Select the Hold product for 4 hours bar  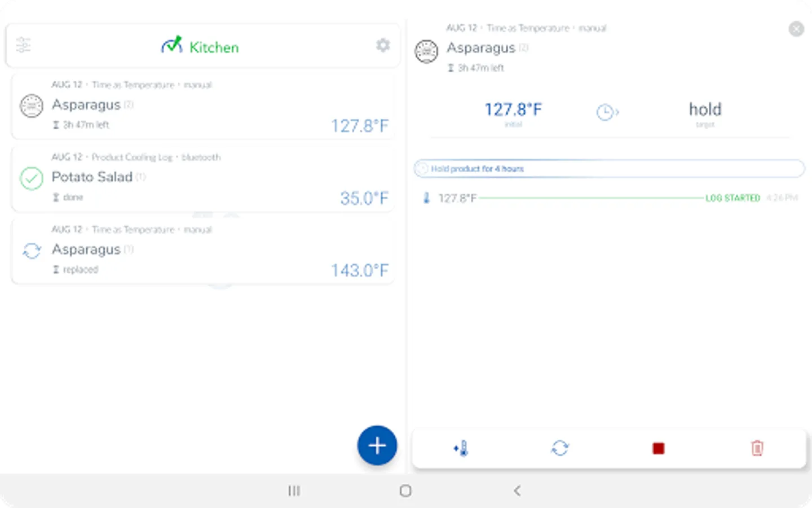click(609, 169)
